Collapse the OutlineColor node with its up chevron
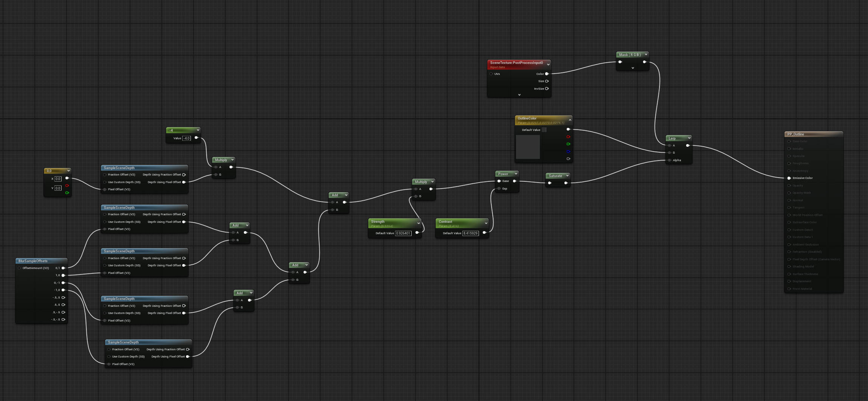This screenshot has width=868, height=401. 569,120
